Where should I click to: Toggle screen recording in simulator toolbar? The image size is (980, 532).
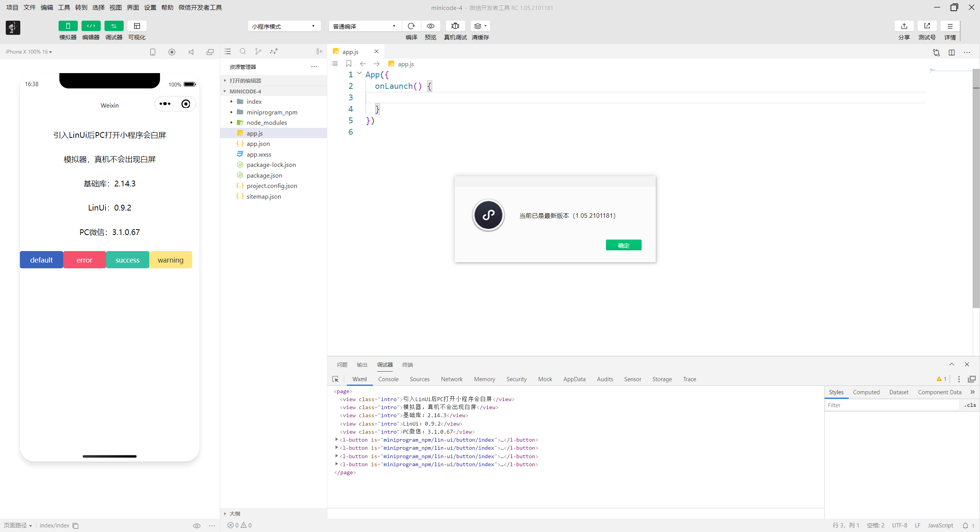pyautogui.click(x=171, y=51)
